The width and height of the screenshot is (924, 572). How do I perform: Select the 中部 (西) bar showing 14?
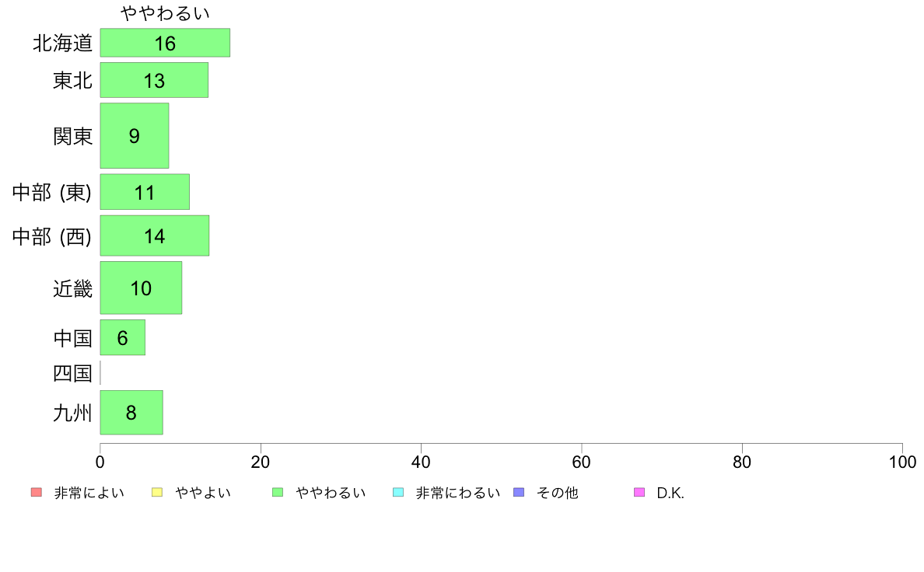click(x=155, y=236)
